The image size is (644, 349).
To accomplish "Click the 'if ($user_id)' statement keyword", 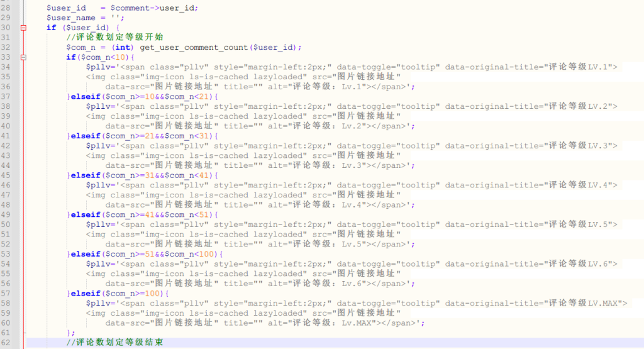I will point(51,28).
